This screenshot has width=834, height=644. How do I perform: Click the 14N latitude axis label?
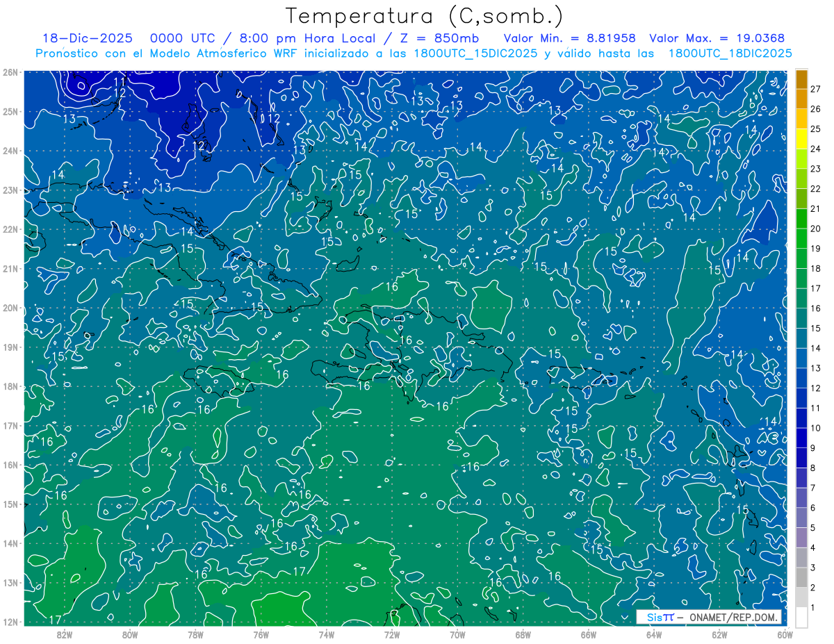click(x=10, y=543)
